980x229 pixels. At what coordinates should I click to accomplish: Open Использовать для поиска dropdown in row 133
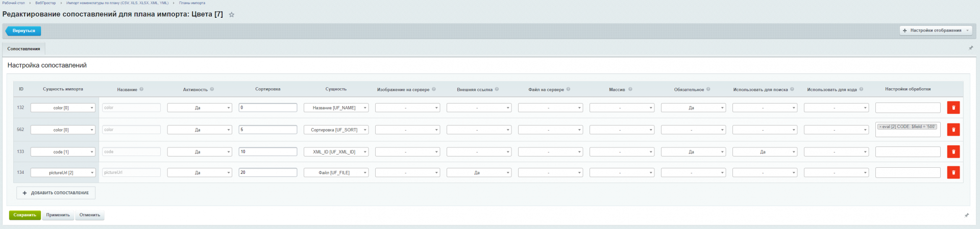tap(765, 151)
